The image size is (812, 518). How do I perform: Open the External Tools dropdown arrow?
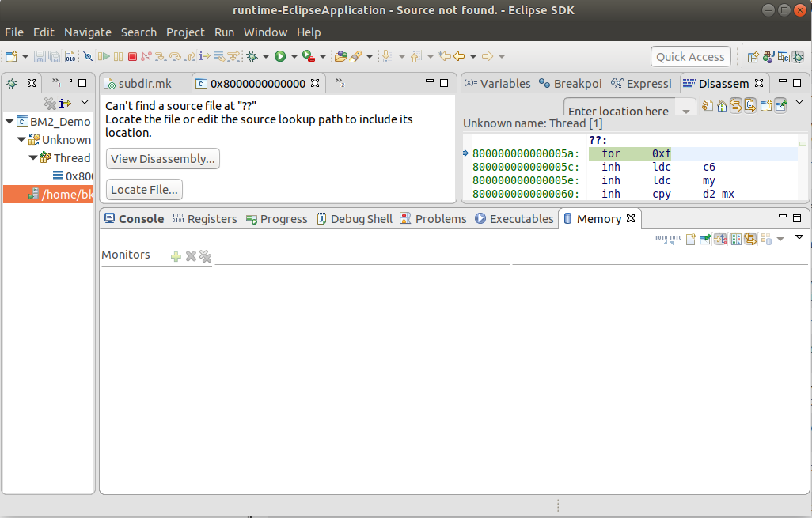click(x=323, y=56)
